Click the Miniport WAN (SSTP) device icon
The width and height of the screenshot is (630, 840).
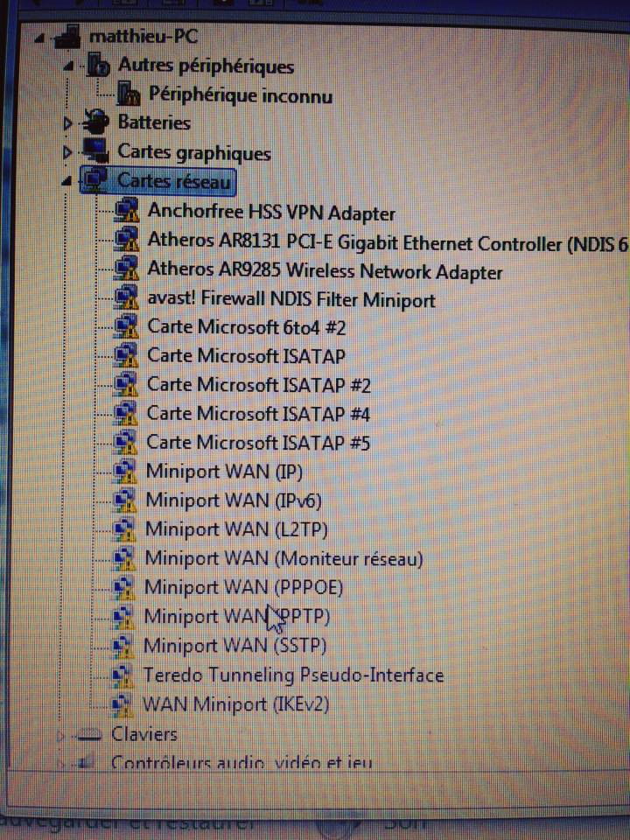pos(123,646)
